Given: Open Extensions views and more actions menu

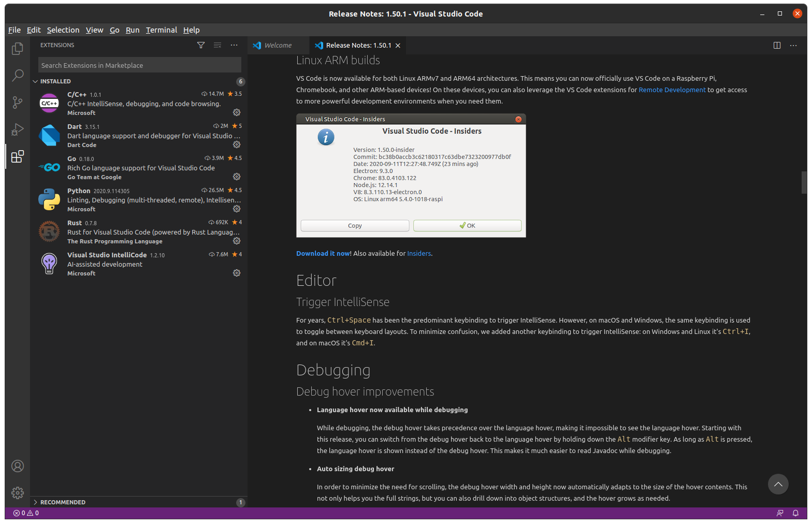Looking at the screenshot, I should (x=234, y=45).
